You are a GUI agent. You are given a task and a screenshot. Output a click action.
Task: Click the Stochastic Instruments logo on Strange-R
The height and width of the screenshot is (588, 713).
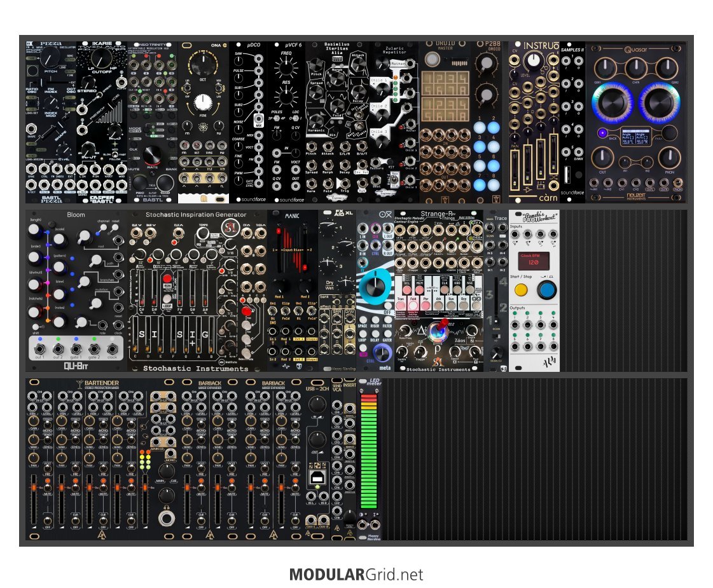[438, 369]
